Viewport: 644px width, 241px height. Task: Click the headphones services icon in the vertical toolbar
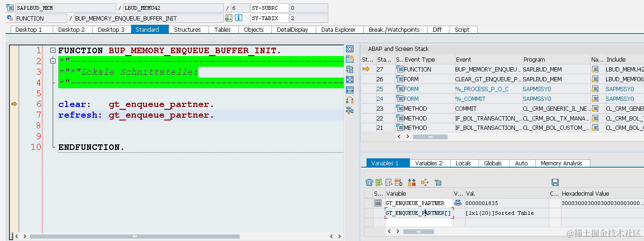[350, 100]
